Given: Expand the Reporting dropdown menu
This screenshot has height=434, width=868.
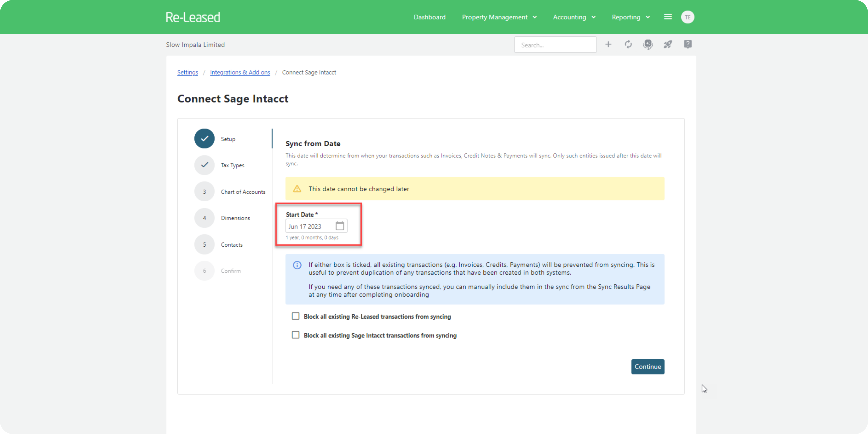Looking at the screenshot, I should [630, 17].
